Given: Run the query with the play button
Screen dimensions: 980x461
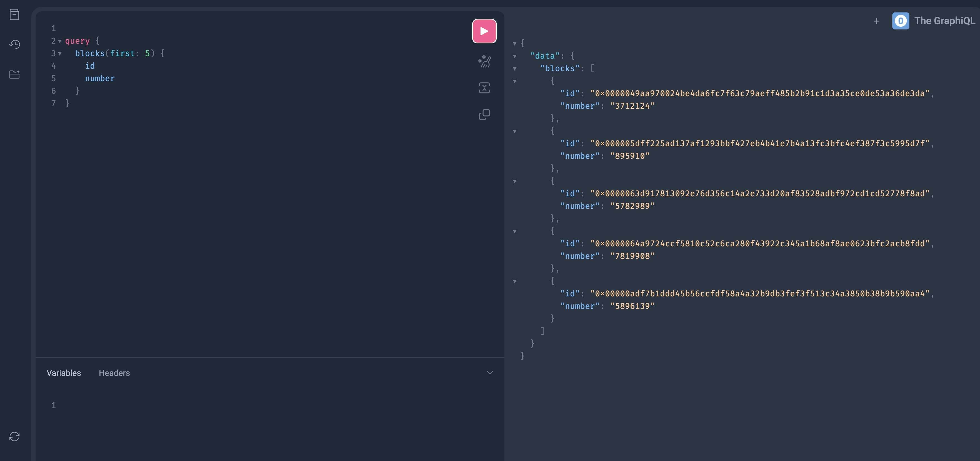Looking at the screenshot, I should [x=484, y=31].
